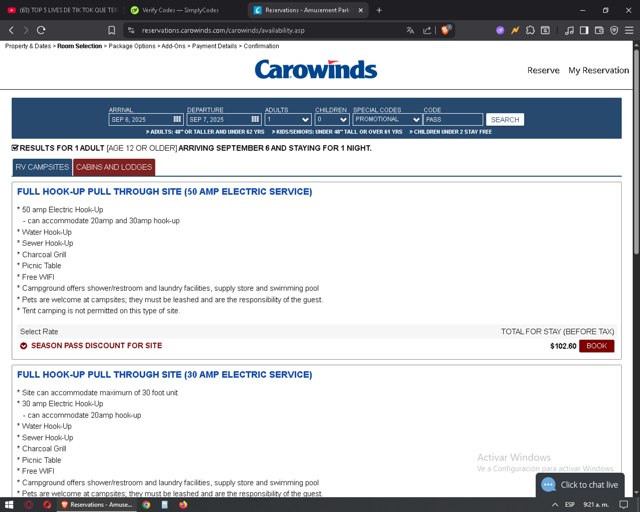Open new browser tab
This screenshot has height=512, width=640.
point(379,10)
